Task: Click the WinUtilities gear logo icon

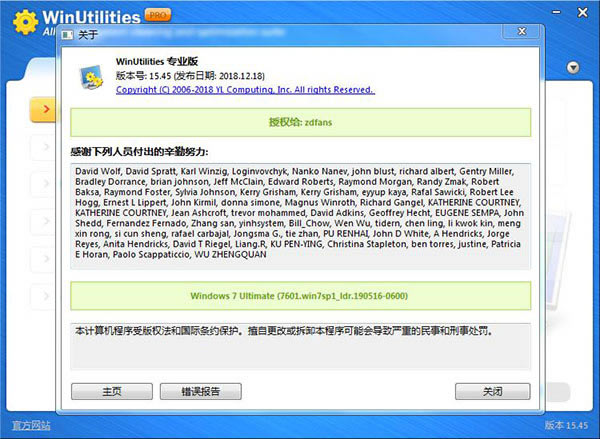Action: point(25,22)
